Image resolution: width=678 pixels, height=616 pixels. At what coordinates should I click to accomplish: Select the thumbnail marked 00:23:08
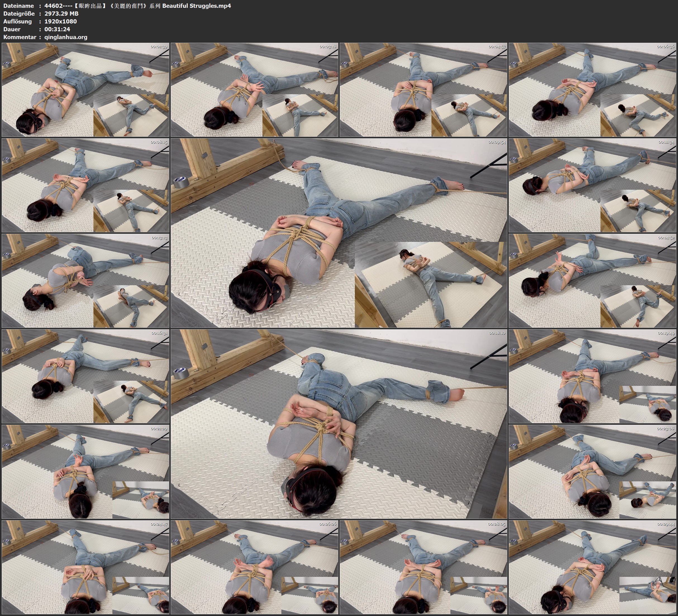[x=593, y=472]
